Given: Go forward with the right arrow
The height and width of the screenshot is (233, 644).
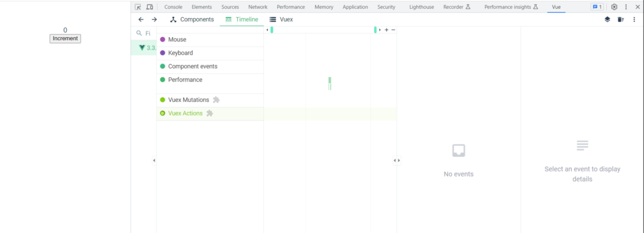Looking at the screenshot, I should (154, 19).
